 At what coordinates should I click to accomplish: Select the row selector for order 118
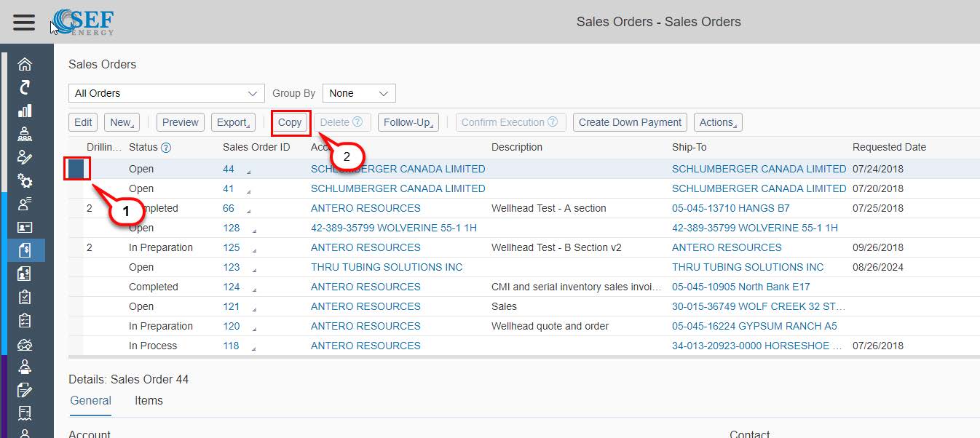(76, 346)
